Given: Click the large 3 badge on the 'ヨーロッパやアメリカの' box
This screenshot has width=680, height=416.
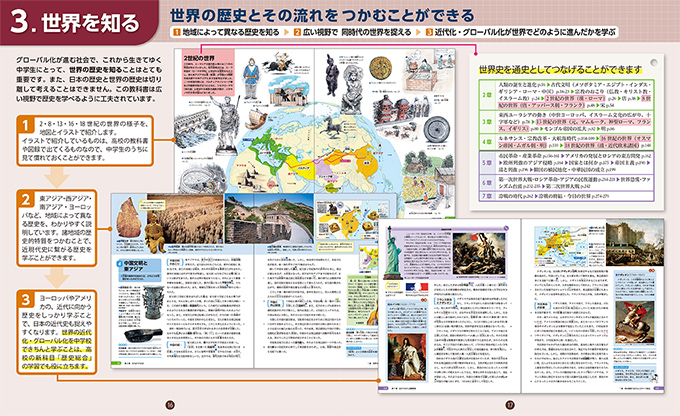Looking at the screenshot, I should point(26,299).
